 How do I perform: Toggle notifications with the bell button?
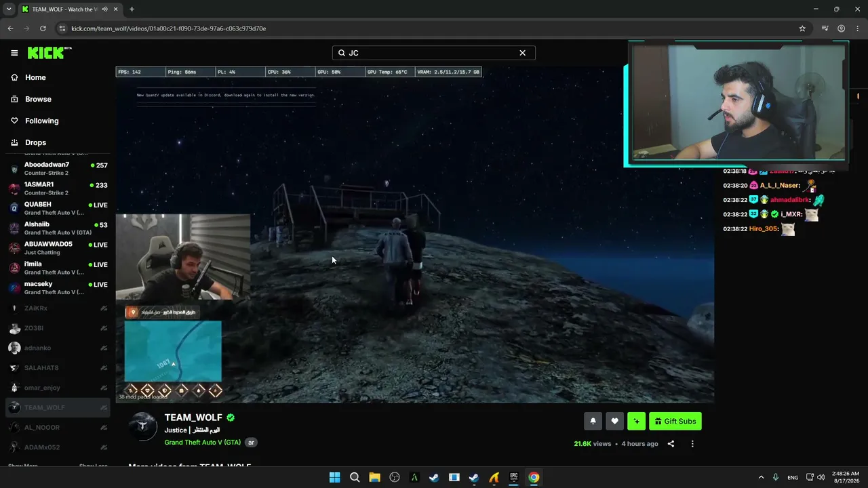[593, 421]
